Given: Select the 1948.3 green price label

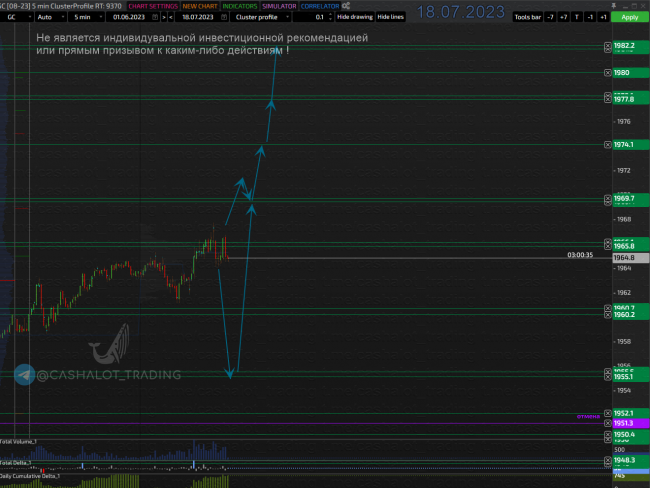Looking at the screenshot, I should pos(631,460).
